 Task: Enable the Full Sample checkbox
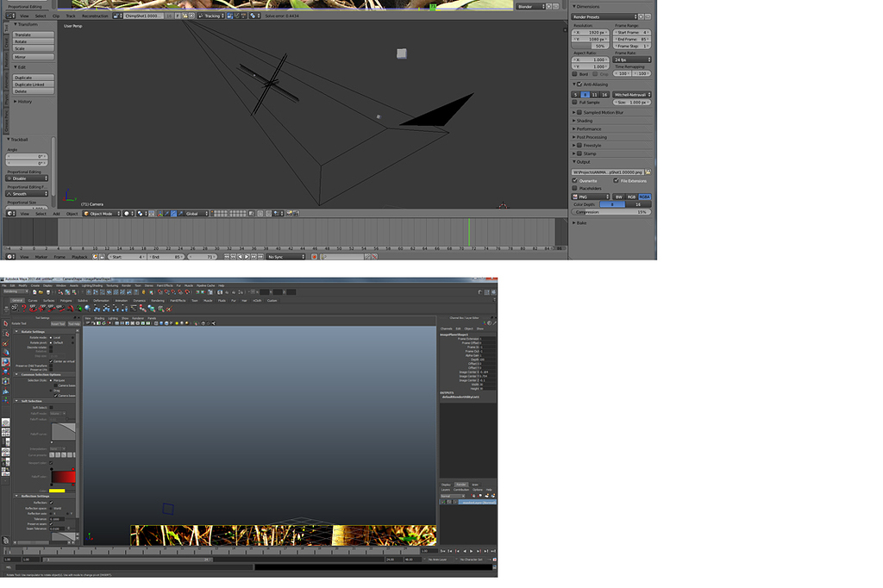pos(575,103)
